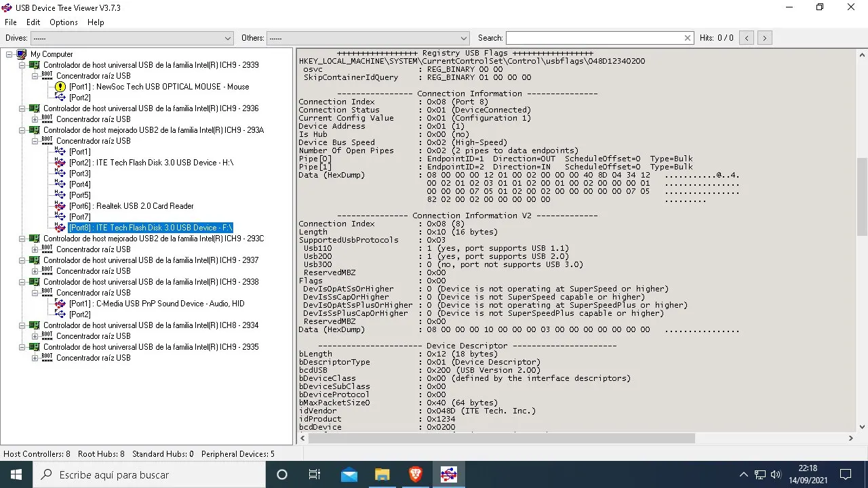Viewport: 868px width, 488px height.
Task: Go to the next search hit
Action: coord(765,38)
